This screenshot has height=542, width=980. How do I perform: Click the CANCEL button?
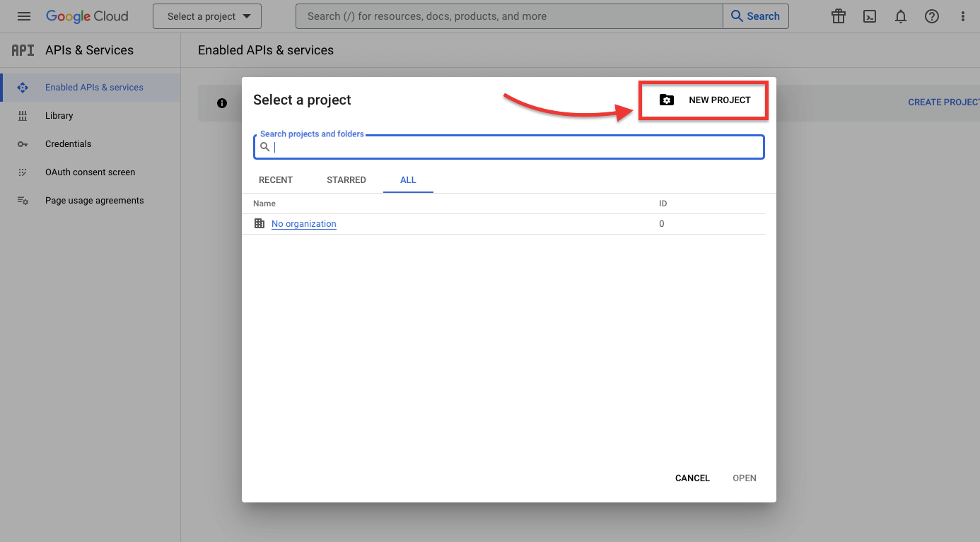click(692, 478)
